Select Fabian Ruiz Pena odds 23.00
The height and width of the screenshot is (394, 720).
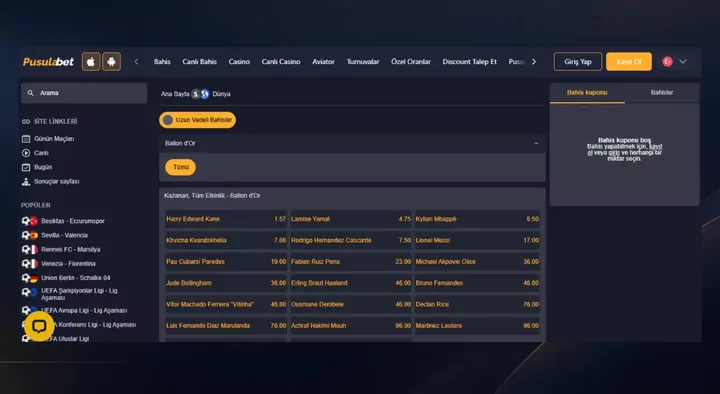(351, 262)
